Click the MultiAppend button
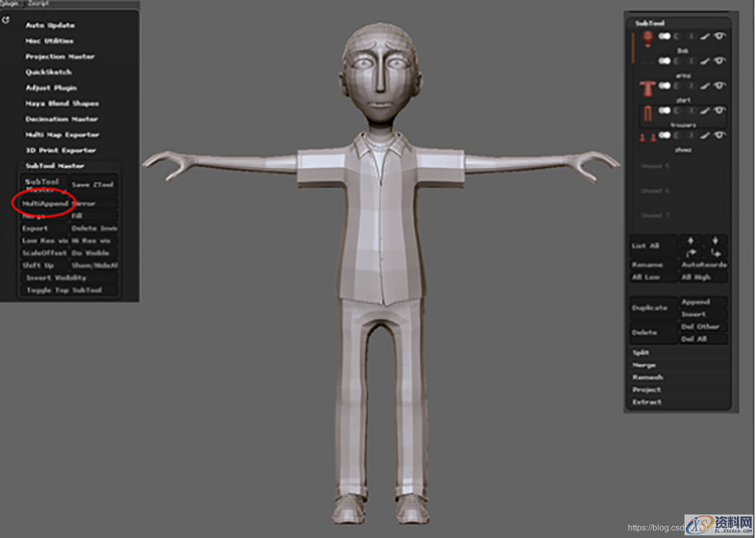 (45, 203)
